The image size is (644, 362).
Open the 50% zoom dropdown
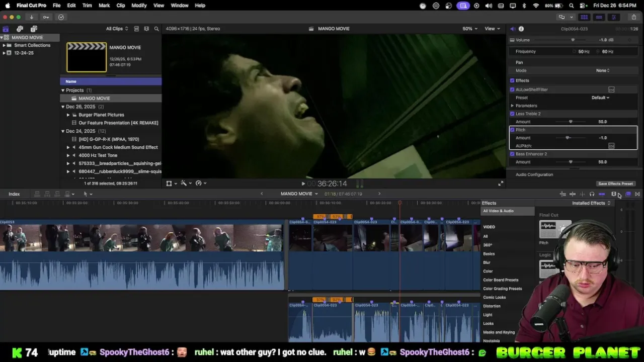pyautogui.click(x=470, y=29)
